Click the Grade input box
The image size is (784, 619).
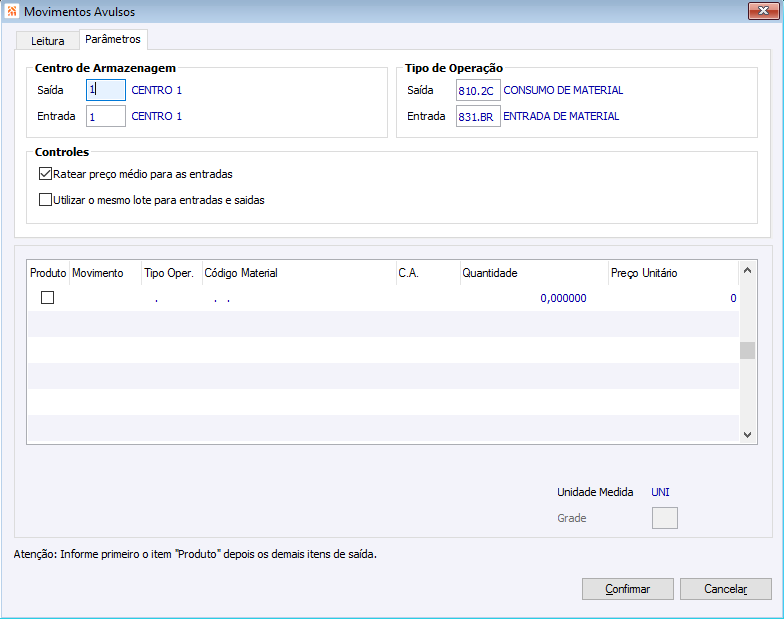coord(664,518)
